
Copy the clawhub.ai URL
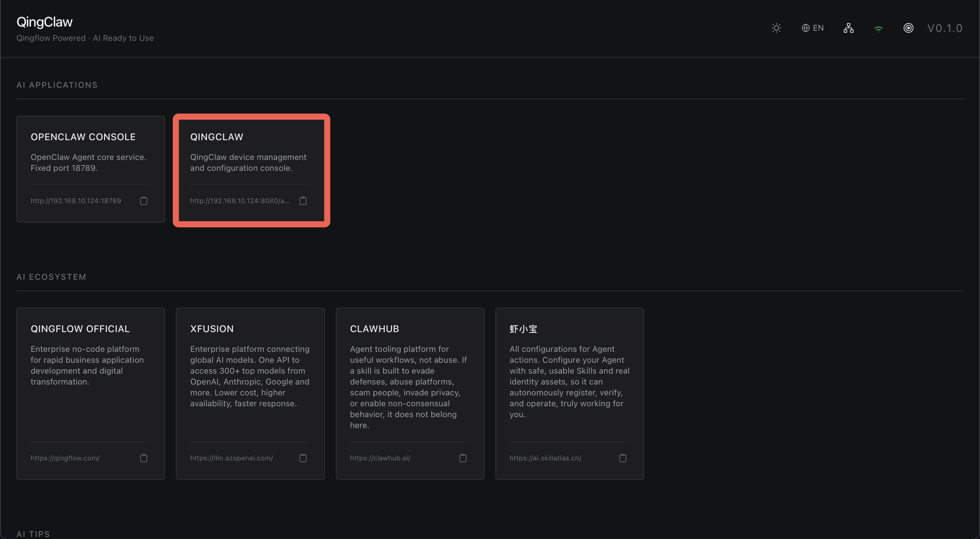(x=463, y=458)
